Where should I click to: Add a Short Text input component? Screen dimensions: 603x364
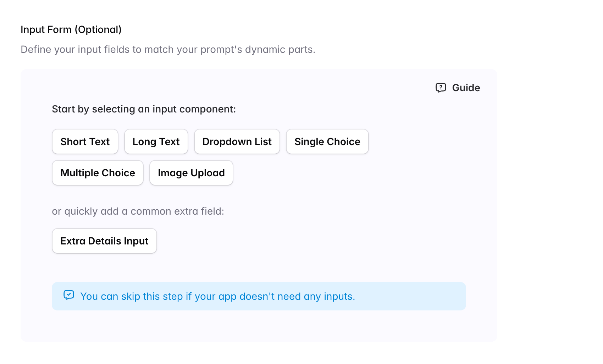point(85,142)
